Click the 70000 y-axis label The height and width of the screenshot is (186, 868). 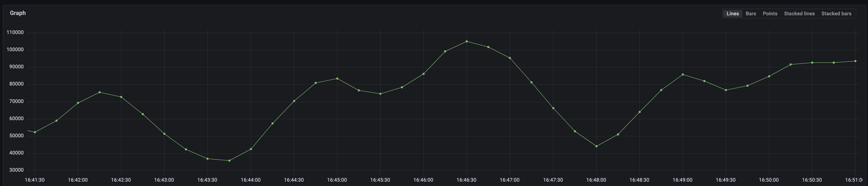point(17,101)
